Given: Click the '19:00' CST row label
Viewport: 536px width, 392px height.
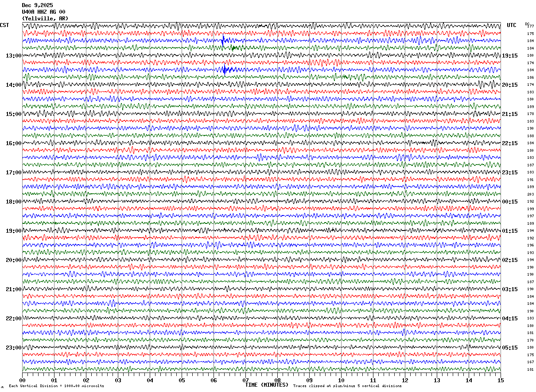Looking at the screenshot, I should click(x=13, y=231).
